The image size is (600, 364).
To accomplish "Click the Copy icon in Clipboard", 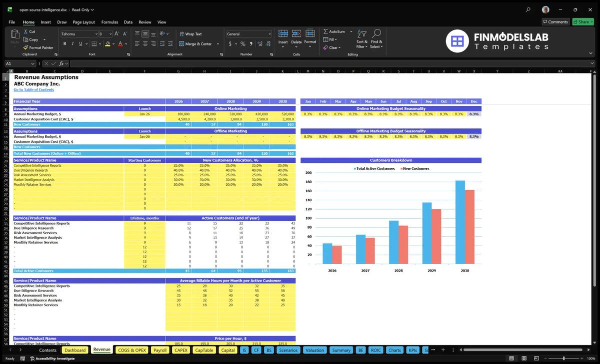I will coord(25,39).
